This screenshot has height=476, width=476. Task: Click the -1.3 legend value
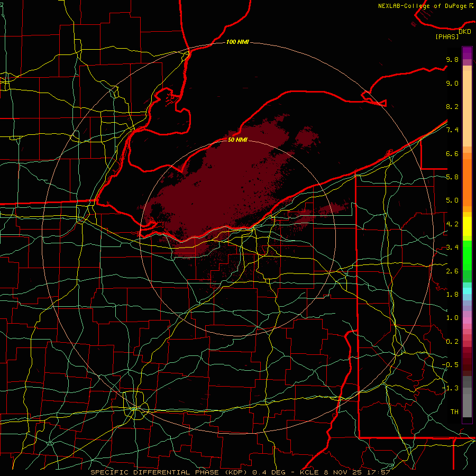point(450,388)
